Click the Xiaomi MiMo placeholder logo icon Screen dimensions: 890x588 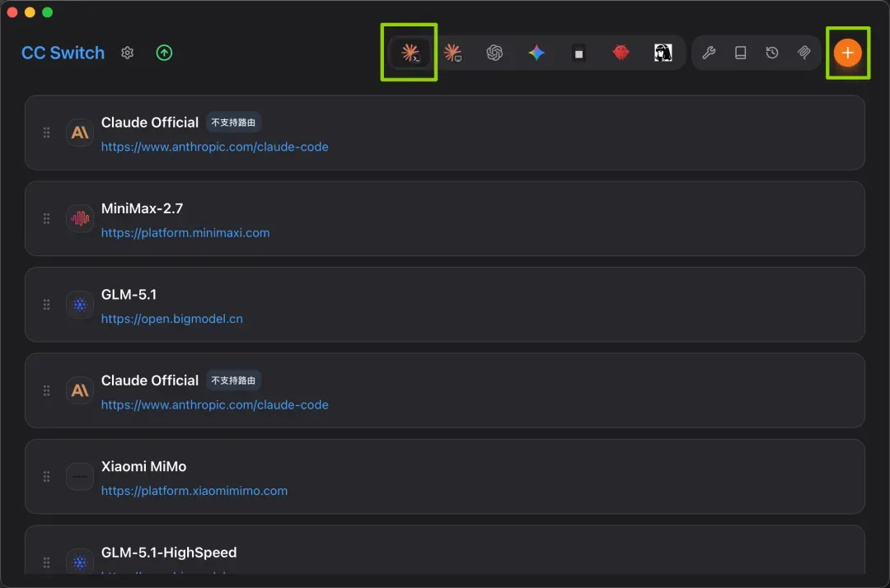80,477
